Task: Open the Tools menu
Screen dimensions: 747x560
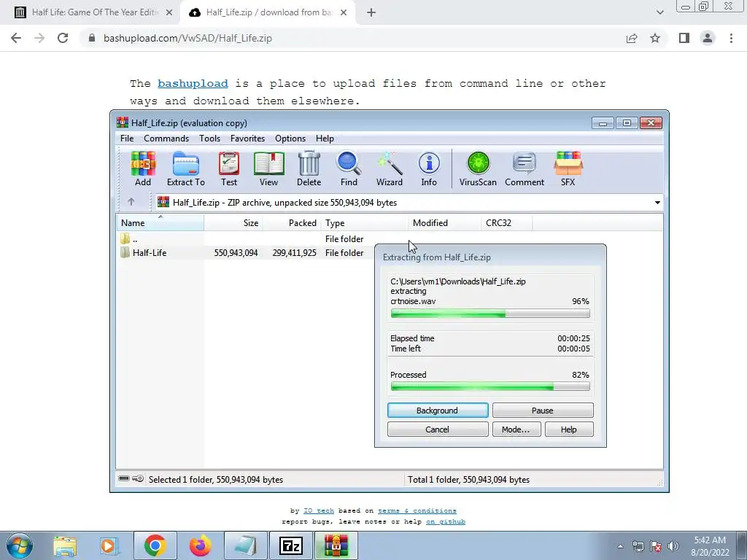Action: coord(209,138)
